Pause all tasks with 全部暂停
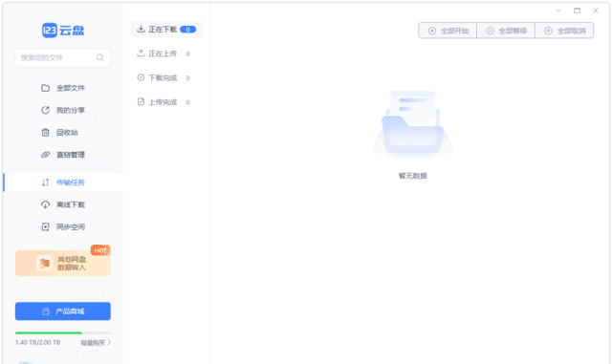The height and width of the screenshot is (364, 612). pos(506,31)
